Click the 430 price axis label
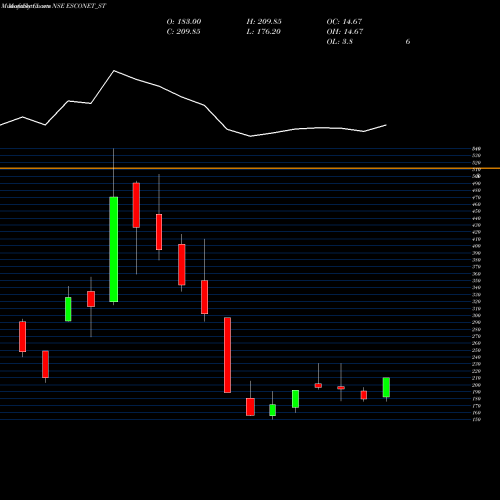Viewport: 500px width, 500px height. tap(476, 225)
